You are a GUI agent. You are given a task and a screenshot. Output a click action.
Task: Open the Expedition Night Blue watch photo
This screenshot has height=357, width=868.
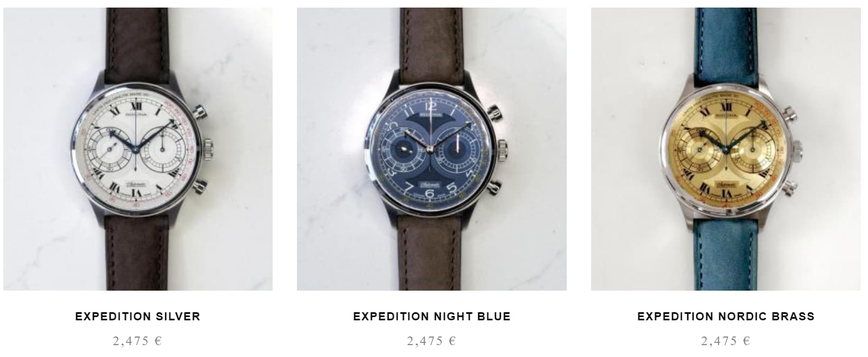(432, 149)
